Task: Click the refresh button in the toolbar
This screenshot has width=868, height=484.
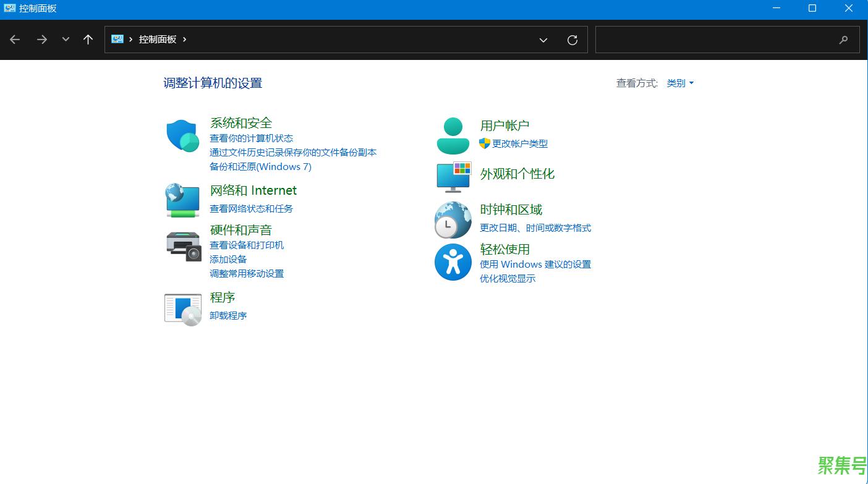Action: pyautogui.click(x=572, y=40)
